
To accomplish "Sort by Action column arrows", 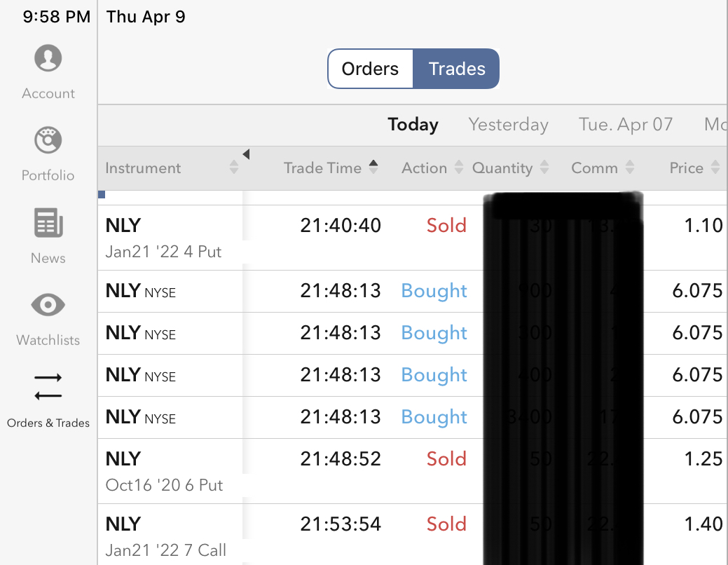I will 459,168.
